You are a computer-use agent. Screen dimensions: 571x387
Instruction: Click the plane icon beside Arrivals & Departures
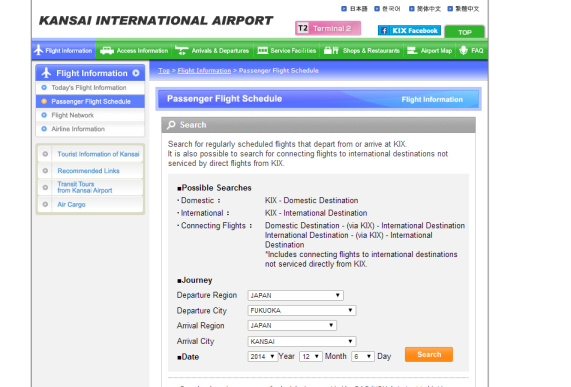tap(181, 51)
